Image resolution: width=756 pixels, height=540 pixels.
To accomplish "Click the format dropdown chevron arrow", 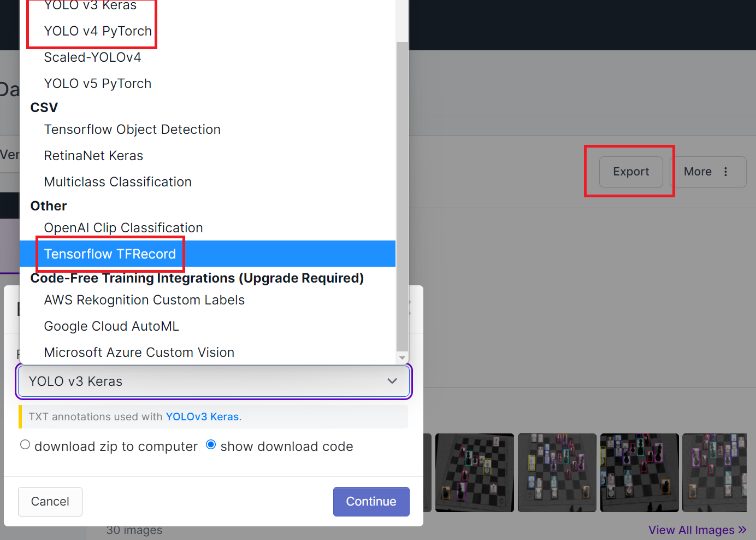I will click(392, 381).
